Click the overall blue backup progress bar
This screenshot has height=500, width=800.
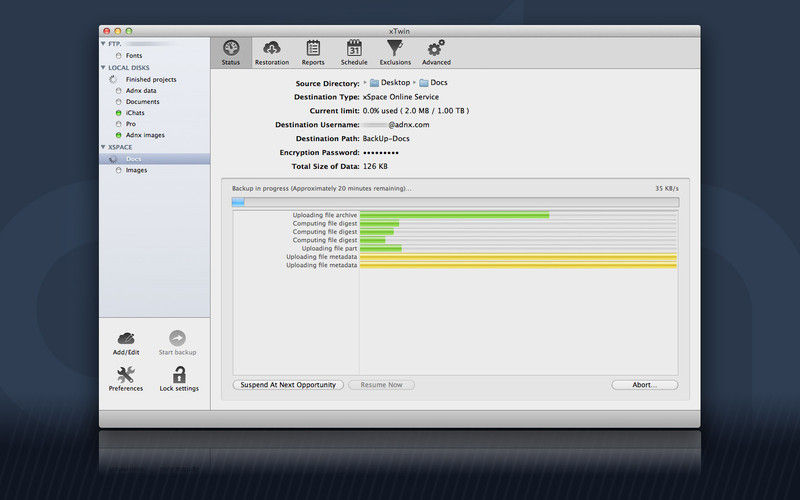point(455,202)
